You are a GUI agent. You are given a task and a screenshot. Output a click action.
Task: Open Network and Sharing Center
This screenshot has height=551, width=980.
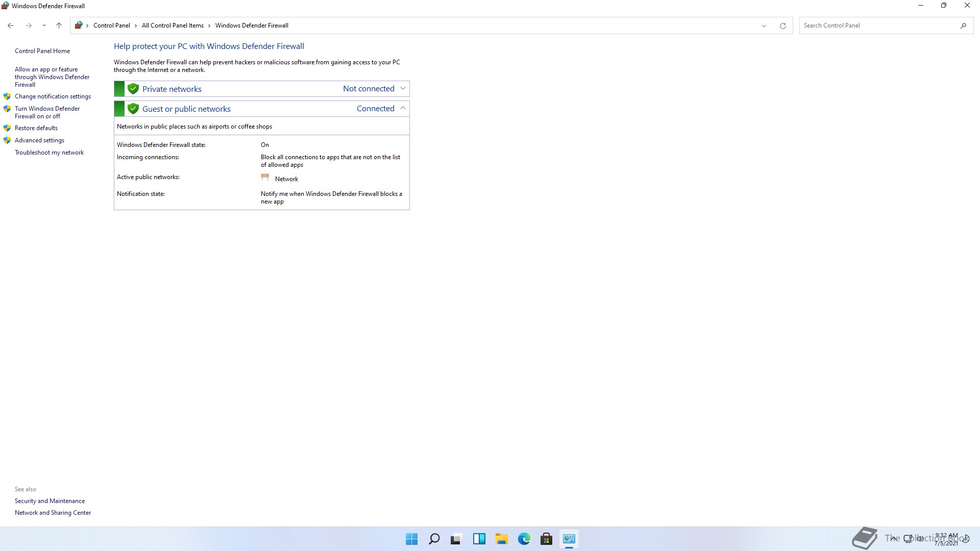tap(53, 513)
